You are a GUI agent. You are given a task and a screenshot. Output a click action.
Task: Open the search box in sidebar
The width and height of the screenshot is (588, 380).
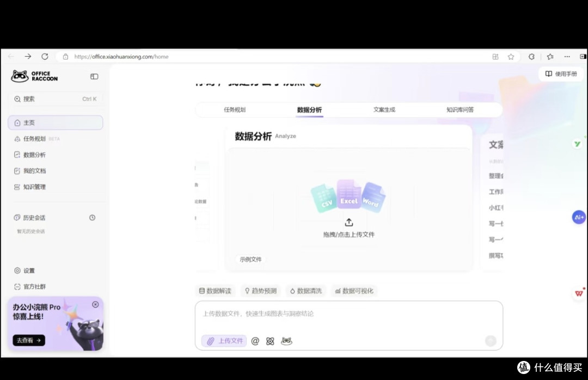pos(56,99)
